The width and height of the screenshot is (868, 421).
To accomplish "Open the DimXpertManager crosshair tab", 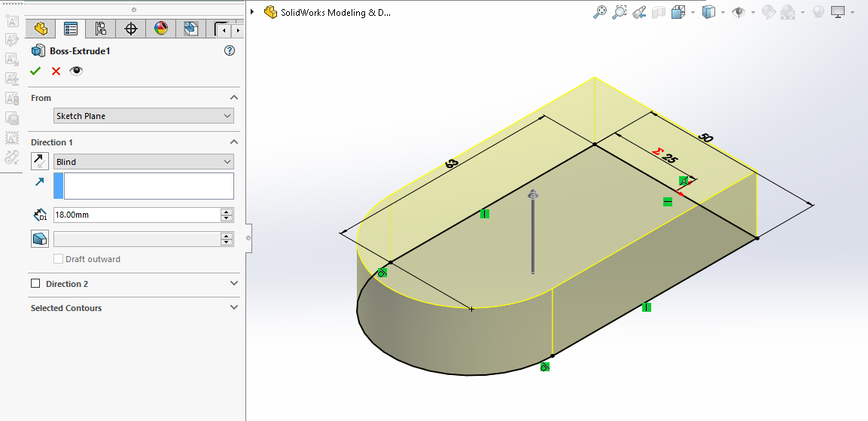I will [131, 29].
